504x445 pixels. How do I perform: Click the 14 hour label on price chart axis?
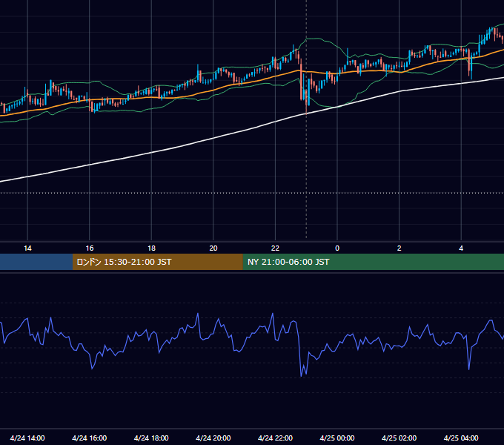click(27, 248)
